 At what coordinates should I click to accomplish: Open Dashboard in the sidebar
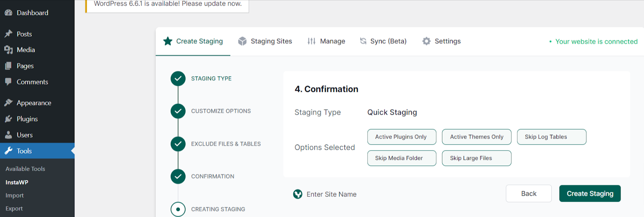37,13
